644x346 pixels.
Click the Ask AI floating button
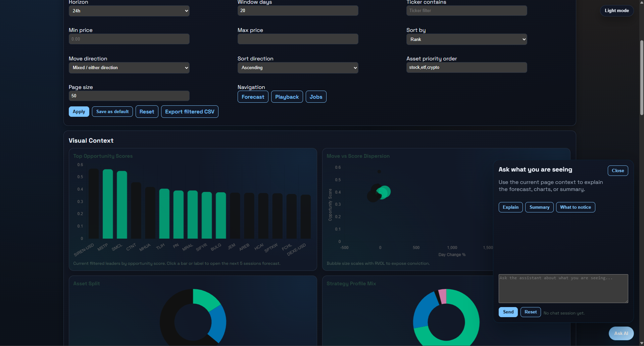click(621, 333)
